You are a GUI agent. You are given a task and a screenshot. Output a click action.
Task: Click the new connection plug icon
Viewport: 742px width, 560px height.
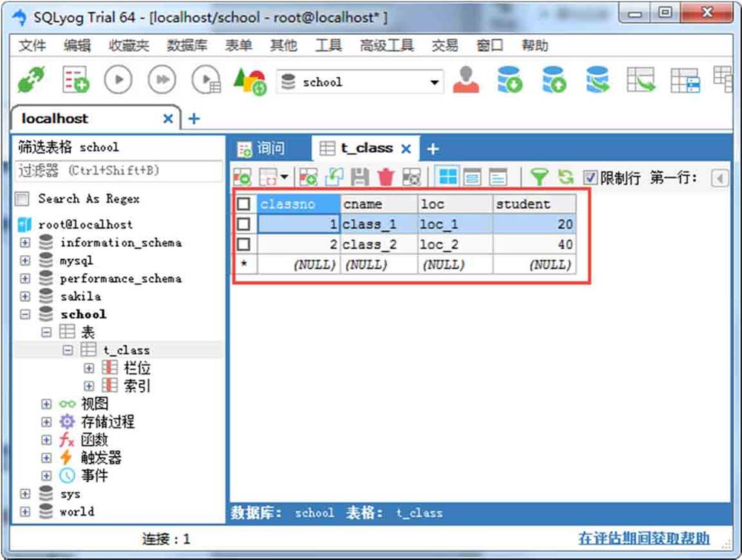30,79
